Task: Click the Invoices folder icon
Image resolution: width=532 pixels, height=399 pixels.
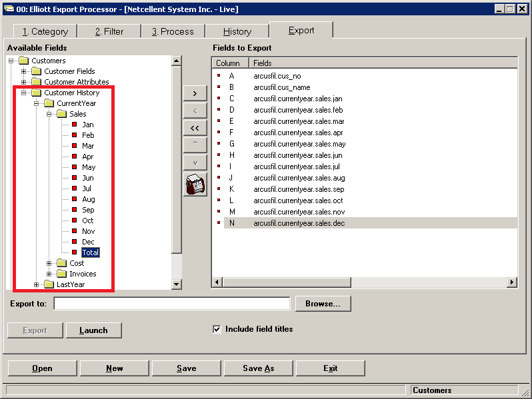Action: tap(62, 274)
